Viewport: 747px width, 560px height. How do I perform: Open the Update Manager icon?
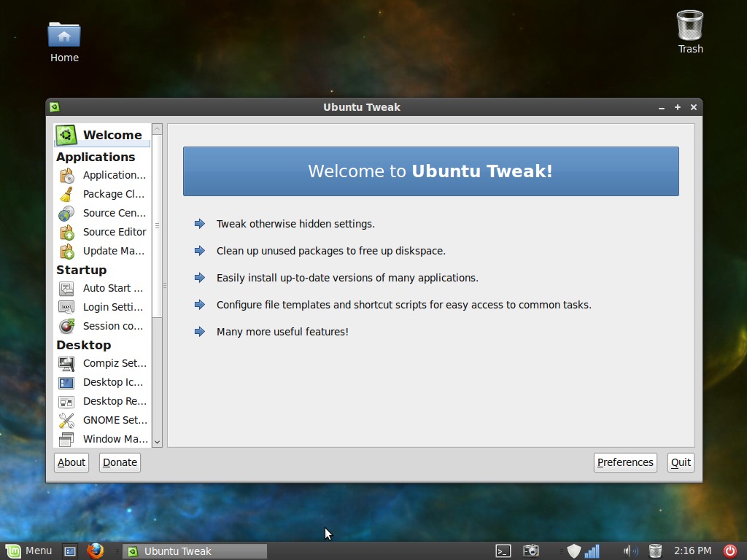[66, 251]
